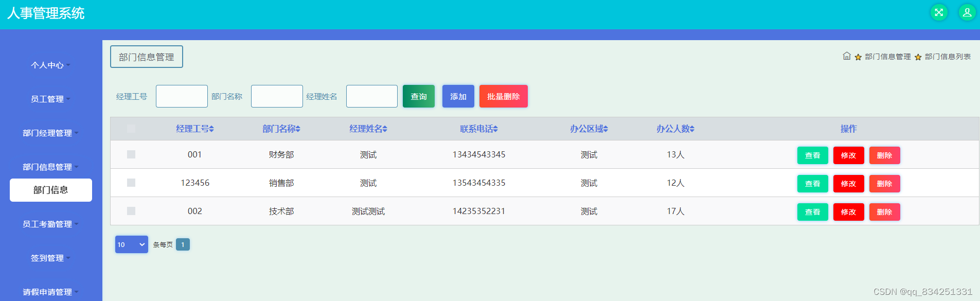Click the 测试测试 manager name cell
The height and width of the screenshot is (301, 980).
pyautogui.click(x=368, y=211)
